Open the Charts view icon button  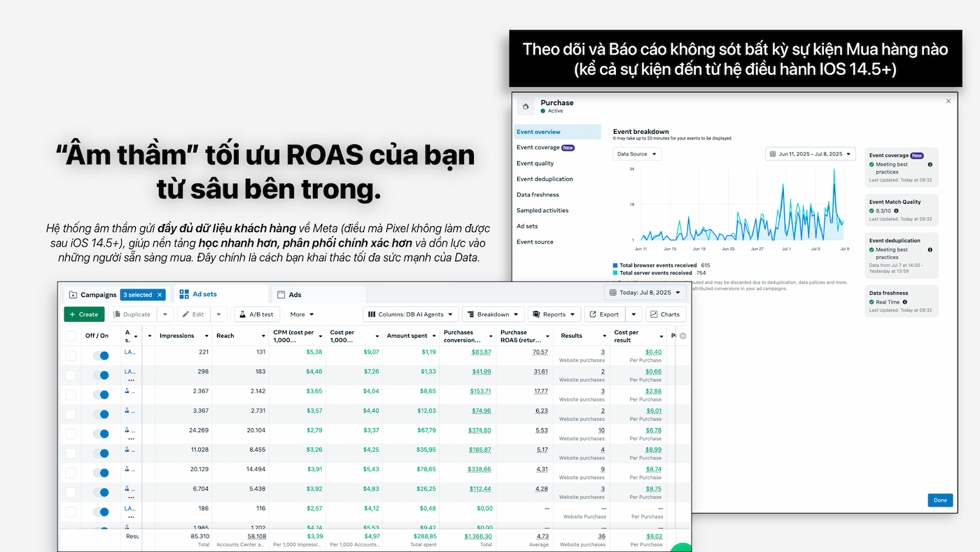pos(664,315)
